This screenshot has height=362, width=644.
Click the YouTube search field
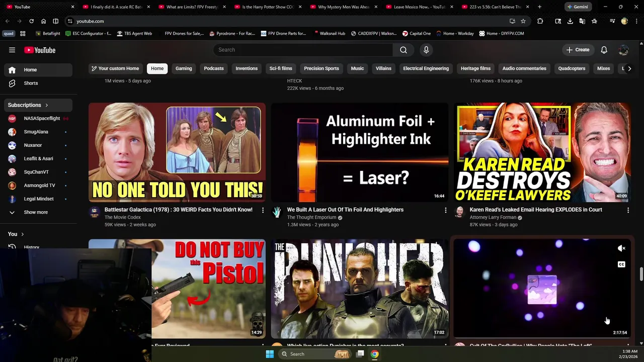[303, 50]
